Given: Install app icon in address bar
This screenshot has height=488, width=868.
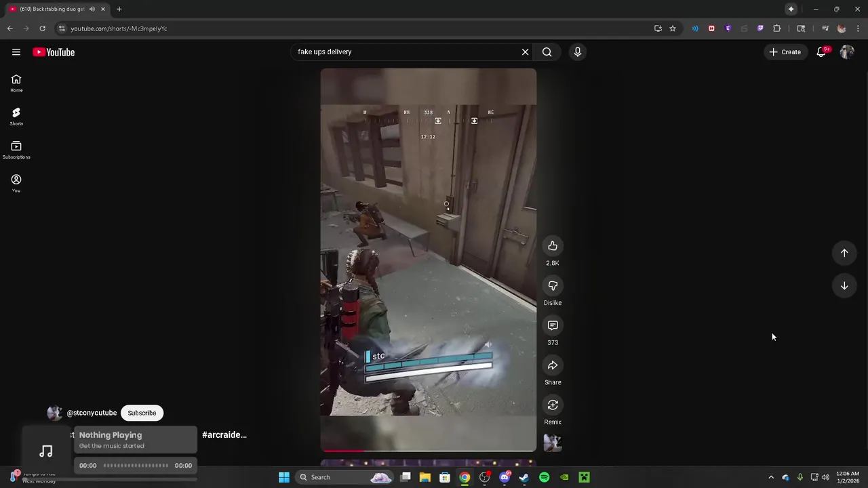Looking at the screenshot, I should coord(658,28).
